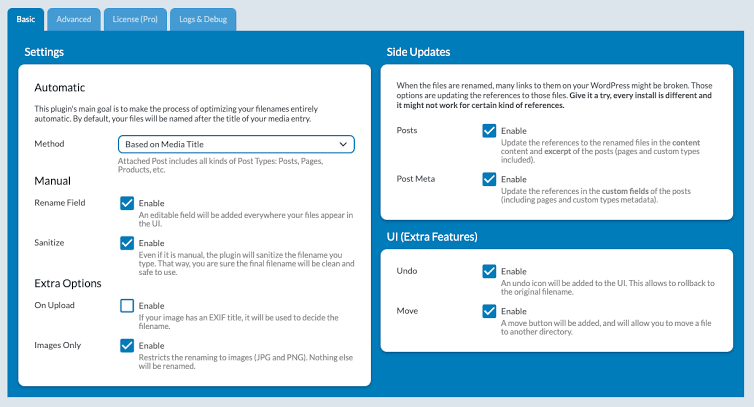
Task: Open the License (Pro) tab
Action: 135,19
